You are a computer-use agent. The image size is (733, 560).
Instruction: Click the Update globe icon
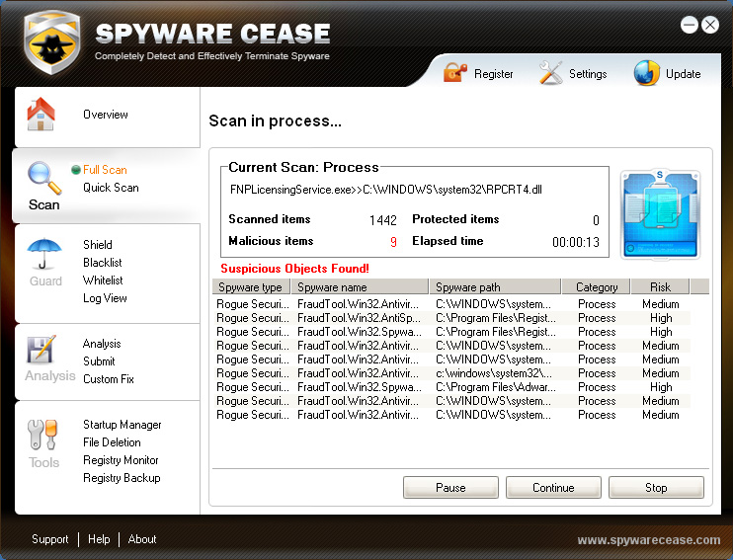pyautogui.click(x=646, y=73)
